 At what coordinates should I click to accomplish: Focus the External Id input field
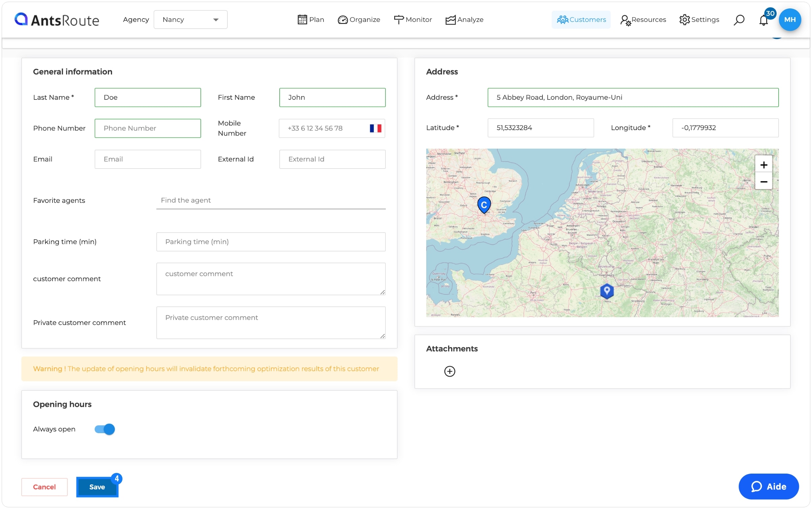[x=332, y=159]
